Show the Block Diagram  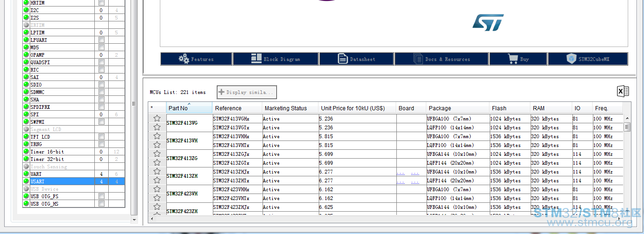tap(276, 59)
